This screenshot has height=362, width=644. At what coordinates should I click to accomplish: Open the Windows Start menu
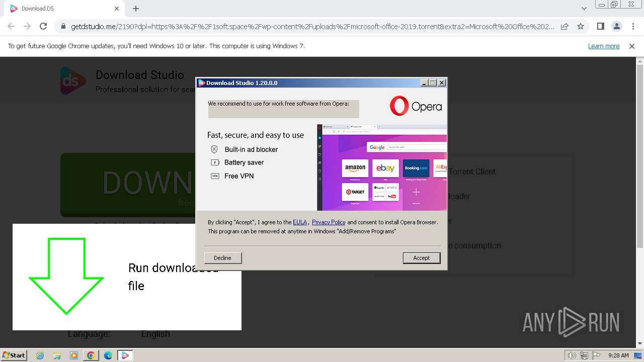click(14, 355)
